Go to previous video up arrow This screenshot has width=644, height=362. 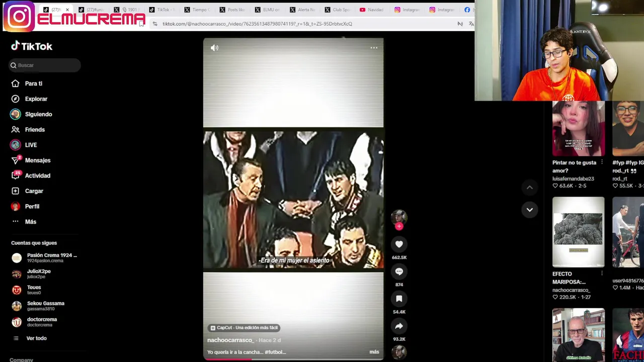click(529, 187)
